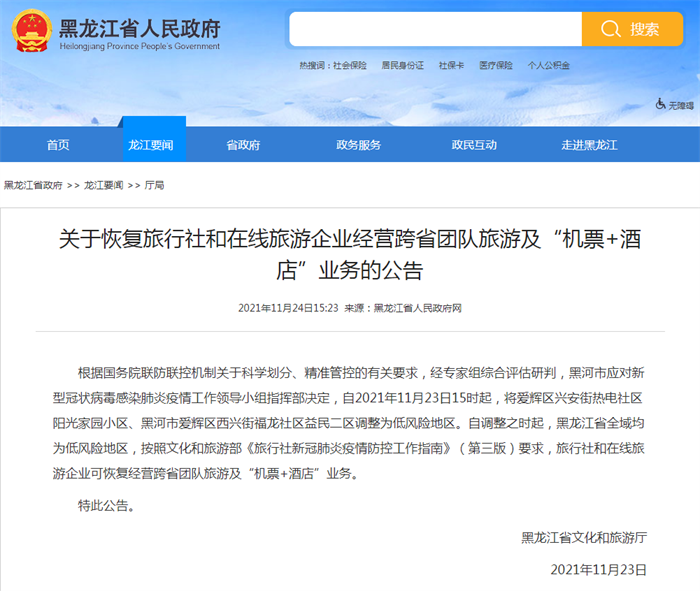Open the 首页 navigation tab
This screenshot has width=700, height=591.
pyautogui.click(x=58, y=145)
